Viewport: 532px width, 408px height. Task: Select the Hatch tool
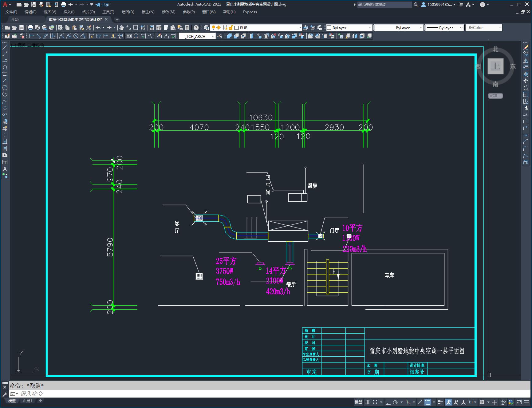coord(5,142)
